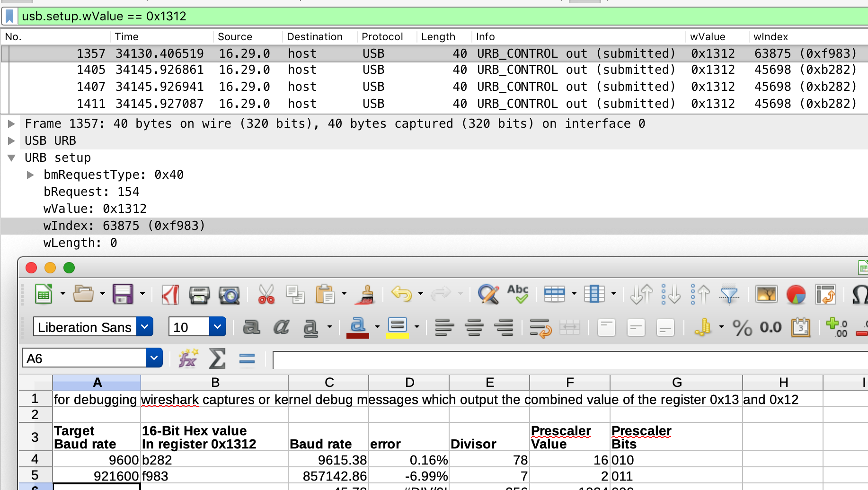Format cell as percent

point(742,327)
